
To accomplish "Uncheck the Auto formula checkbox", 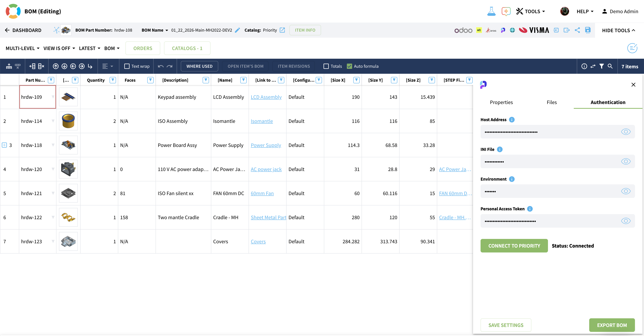I will 349,66.
